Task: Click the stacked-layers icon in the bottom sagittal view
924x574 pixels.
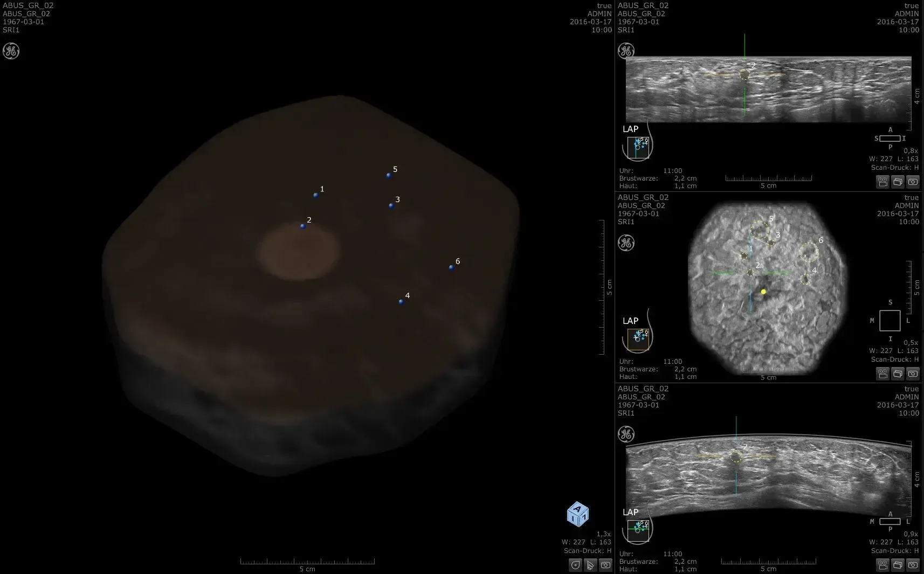Action: [898, 565]
